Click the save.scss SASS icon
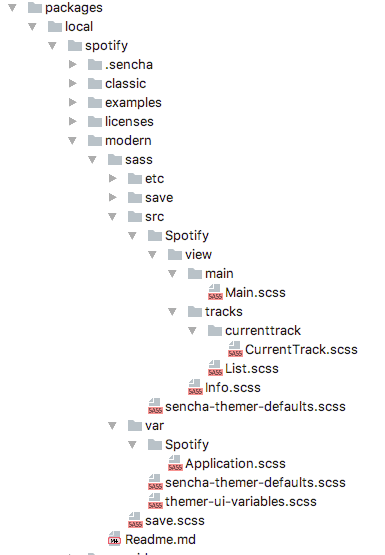The image size is (385, 555). (x=135, y=520)
